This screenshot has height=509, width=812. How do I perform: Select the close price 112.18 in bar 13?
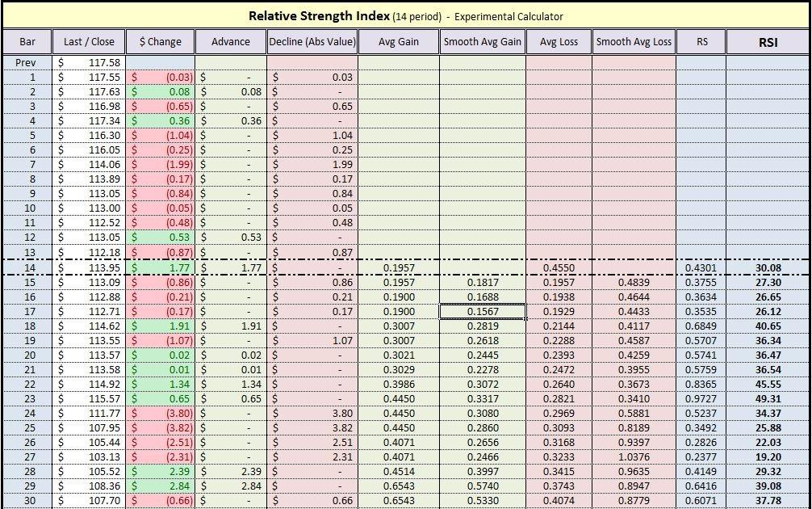[89, 252]
